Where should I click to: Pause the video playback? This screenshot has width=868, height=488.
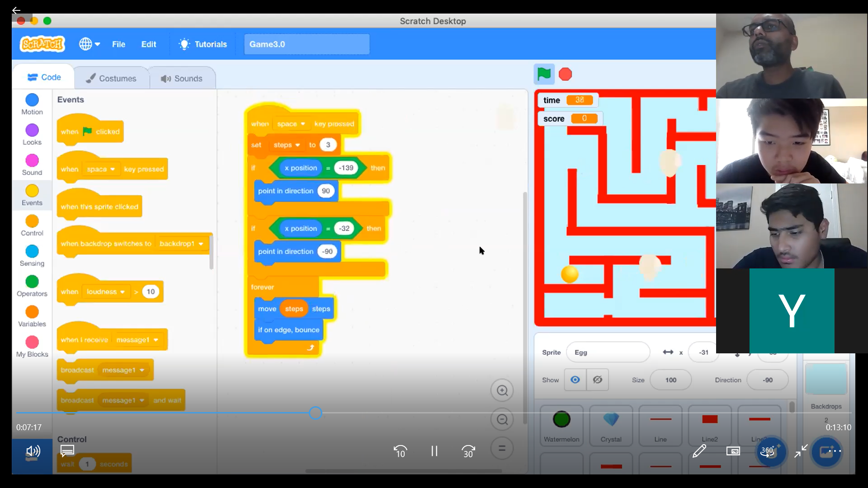[434, 451]
